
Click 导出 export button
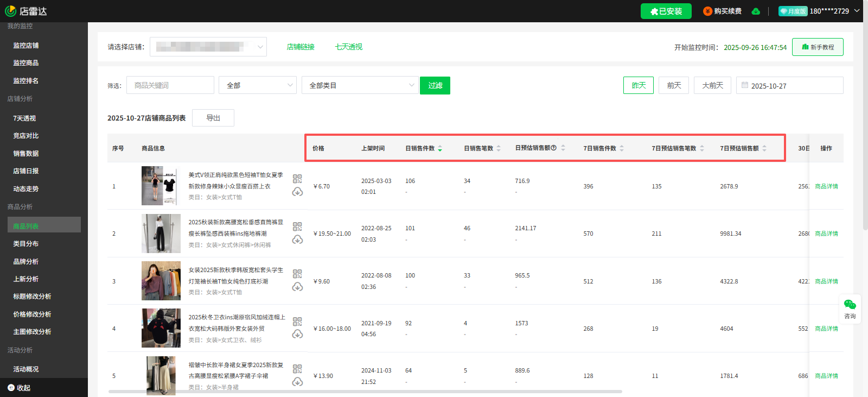point(213,118)
